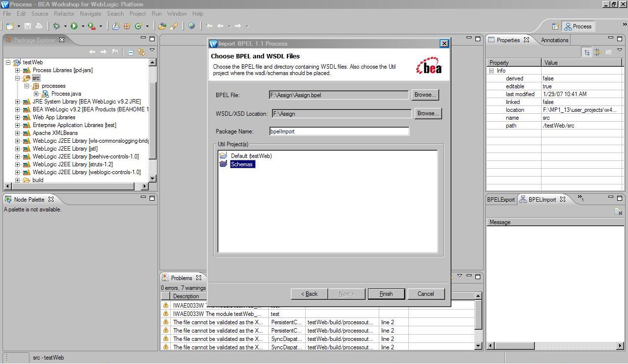Click the Print icon in main toolbar
The height and width of the screenshot is (364, 628).
(39, 26)
